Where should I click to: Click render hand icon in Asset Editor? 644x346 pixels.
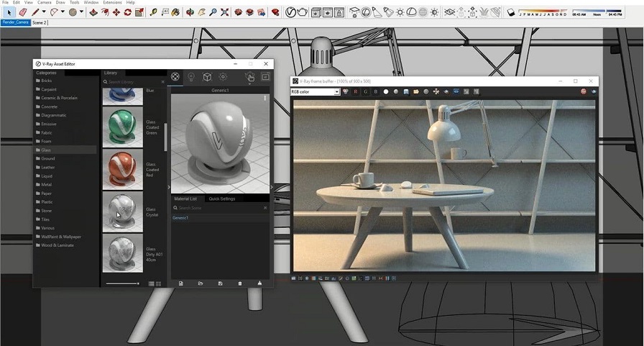click(249, 77)
